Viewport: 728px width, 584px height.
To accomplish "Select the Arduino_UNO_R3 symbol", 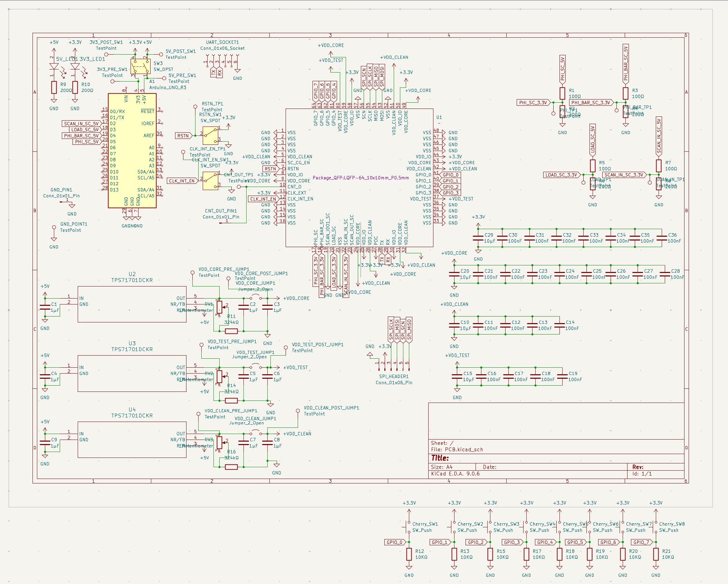I will (x=132, y=152).
